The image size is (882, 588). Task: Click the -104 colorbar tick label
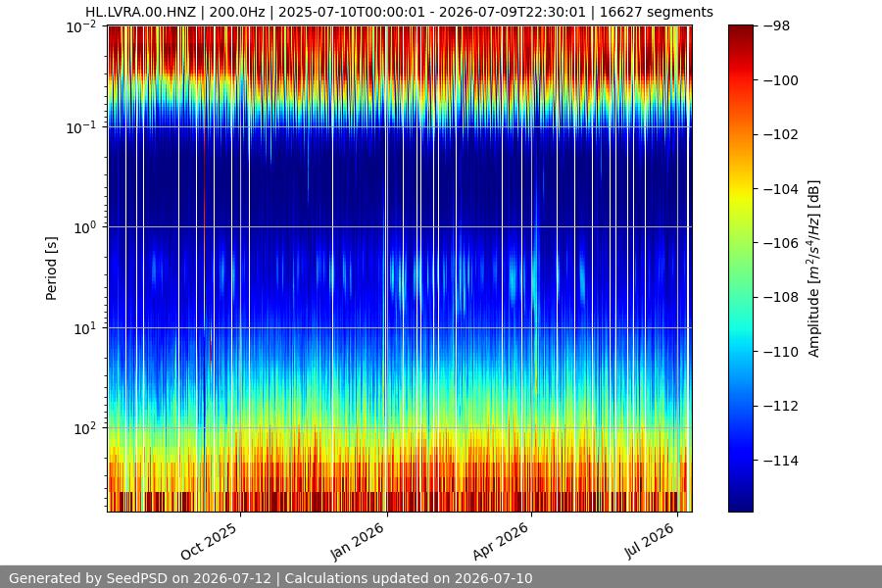coord(781,189)
